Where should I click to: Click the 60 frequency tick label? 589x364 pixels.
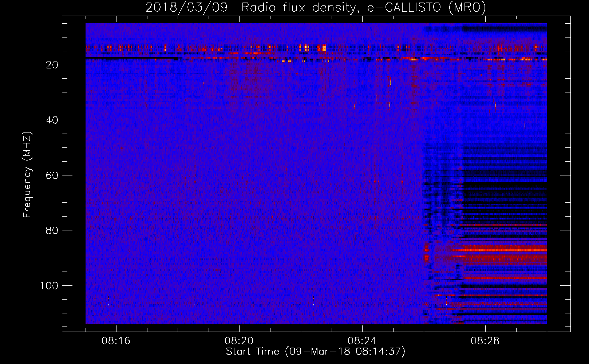click(52, 175)
